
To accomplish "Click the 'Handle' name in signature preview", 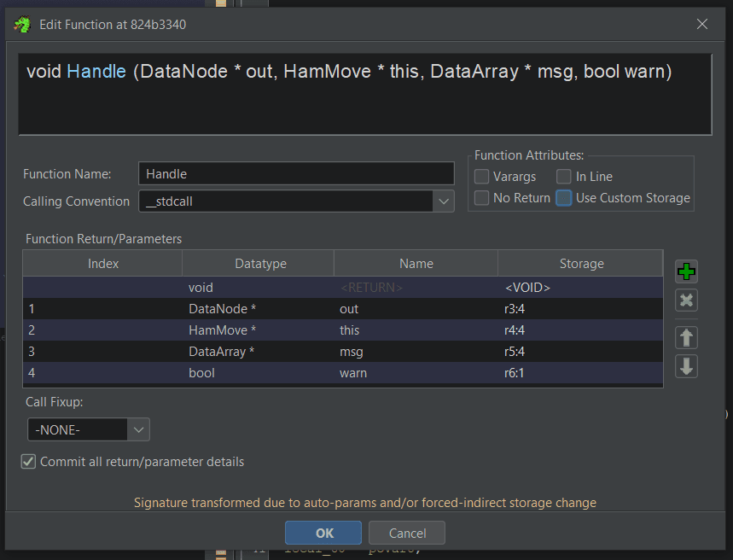I will tap(96, 72).
